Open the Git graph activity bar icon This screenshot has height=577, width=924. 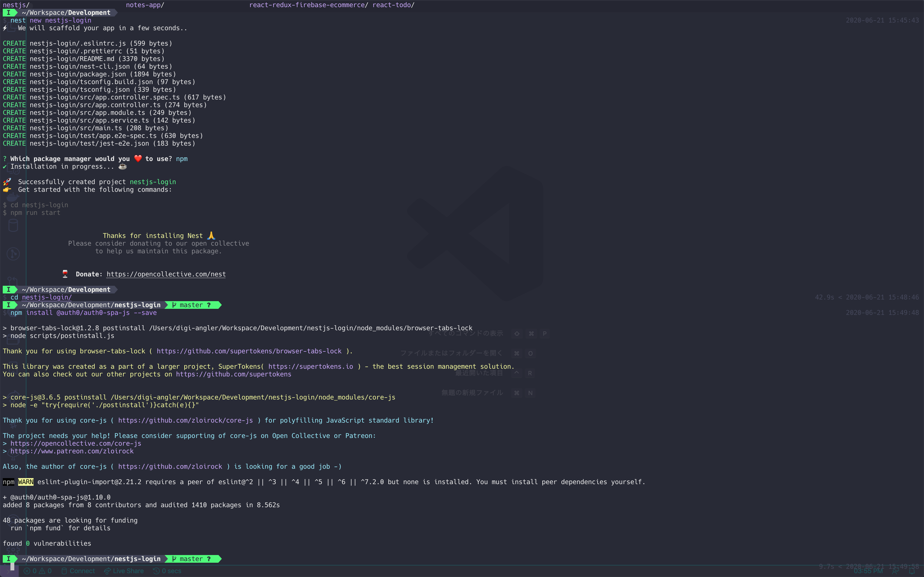click(13, 254)
